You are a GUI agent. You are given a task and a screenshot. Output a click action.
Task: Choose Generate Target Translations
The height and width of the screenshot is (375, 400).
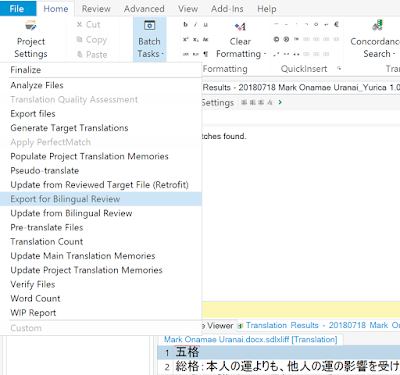pyautogui.click(x=101, y=128)
